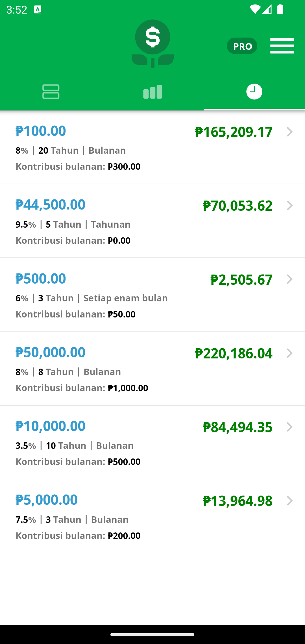Select the ₱44,500.00 saved calculation

pos(152,221)
